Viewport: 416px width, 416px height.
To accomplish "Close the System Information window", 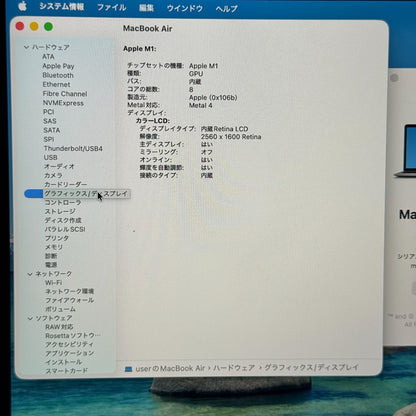I will 20,26.
